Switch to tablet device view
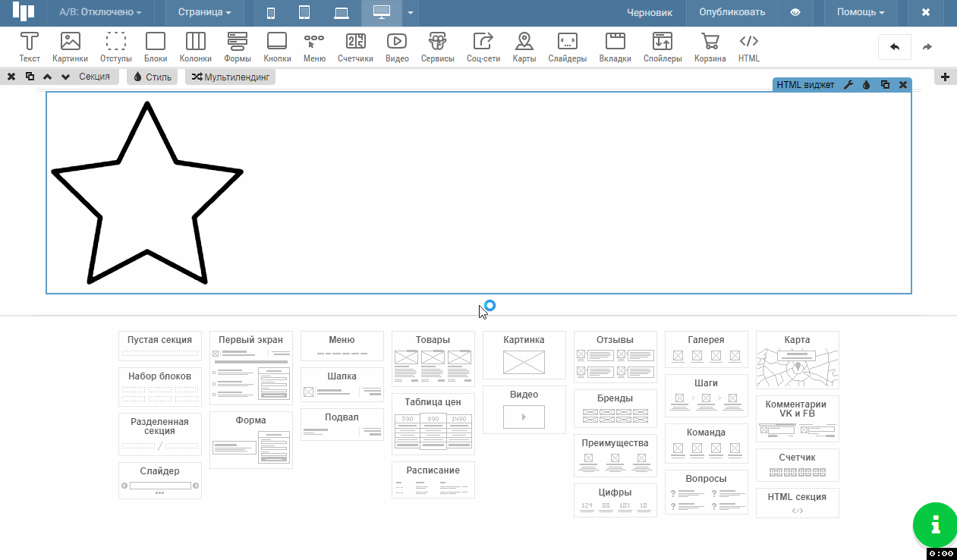The image size is (957, 560). (304, 12)
